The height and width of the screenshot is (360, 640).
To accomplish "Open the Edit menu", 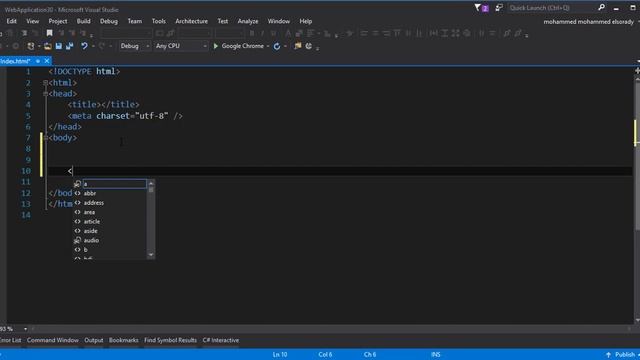I will pos(11,21).
